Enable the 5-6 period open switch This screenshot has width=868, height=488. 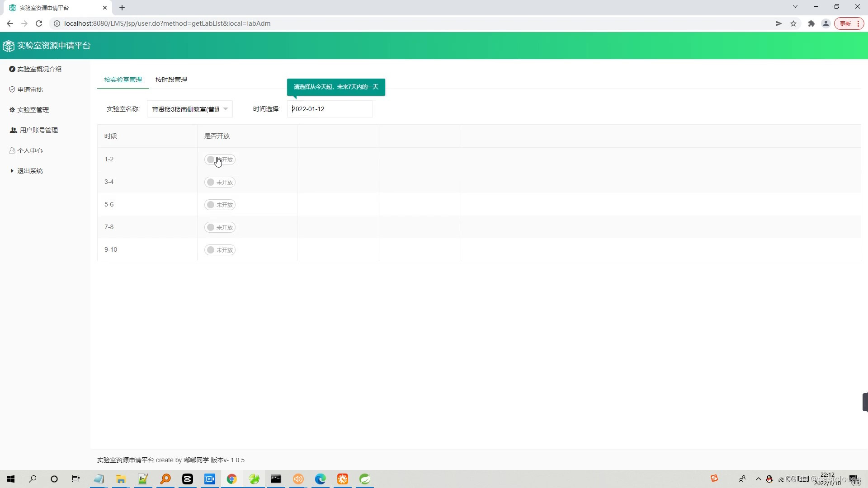(x=220, y=205)
